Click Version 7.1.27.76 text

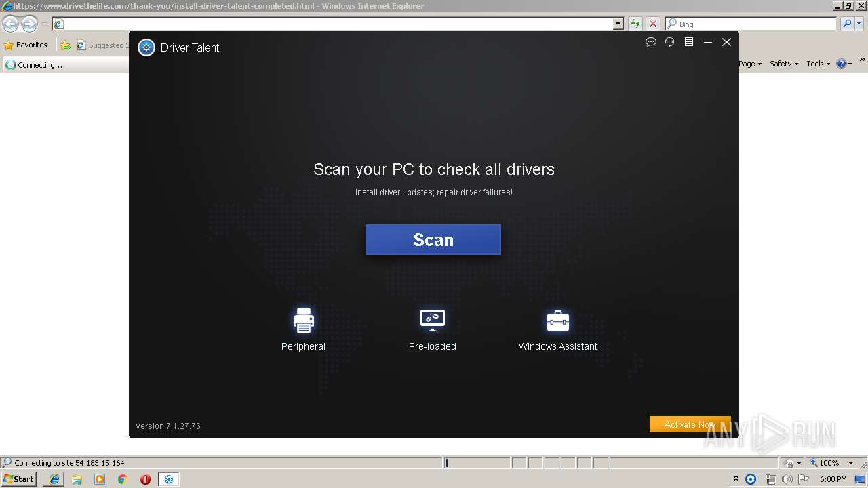click(x=167, y=426)
